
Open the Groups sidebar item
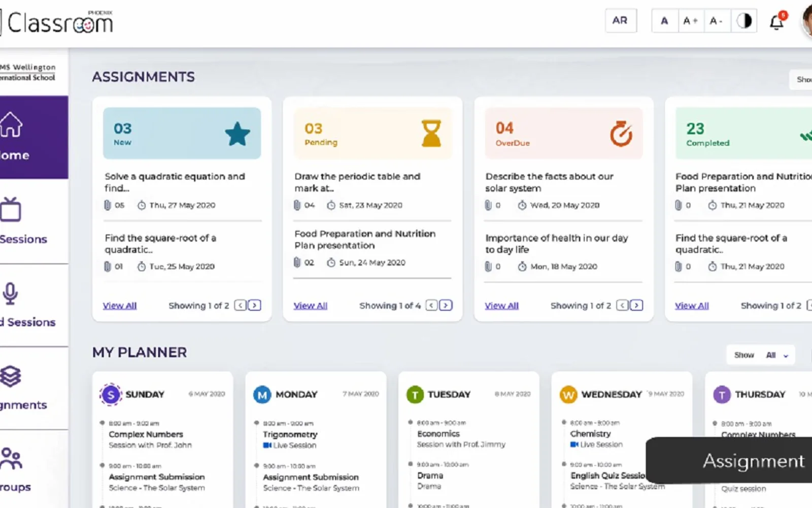coord(33,470)
